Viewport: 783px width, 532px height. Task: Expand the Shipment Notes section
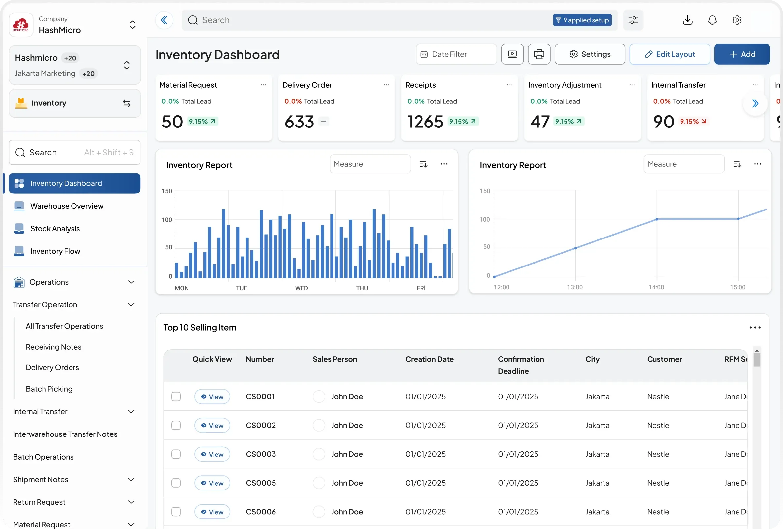pos(131,480)
